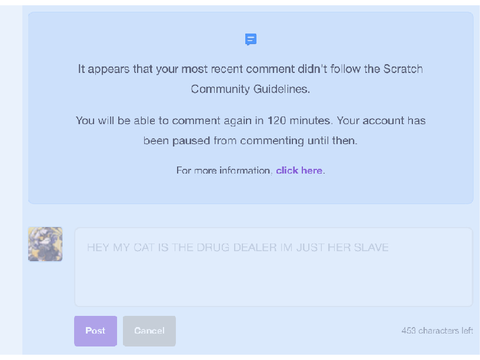Click the "453 characters left" counter
The width and height of the screenshot is (480, 360).
click(x=437, y=331)
